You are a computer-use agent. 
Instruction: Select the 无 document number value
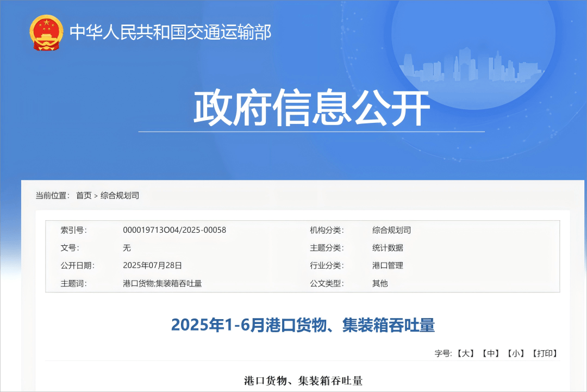coord(127,248)
